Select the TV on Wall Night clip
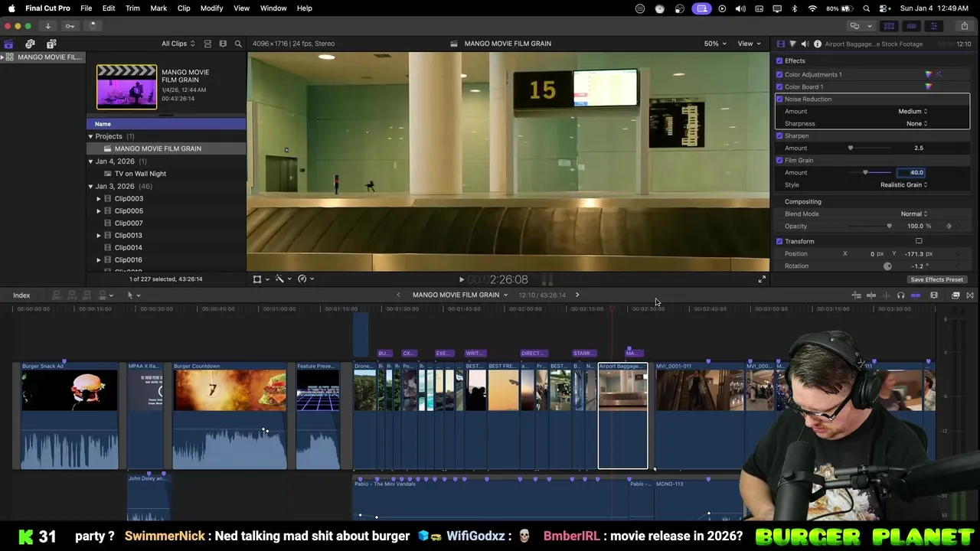 (x=140, y=174)
